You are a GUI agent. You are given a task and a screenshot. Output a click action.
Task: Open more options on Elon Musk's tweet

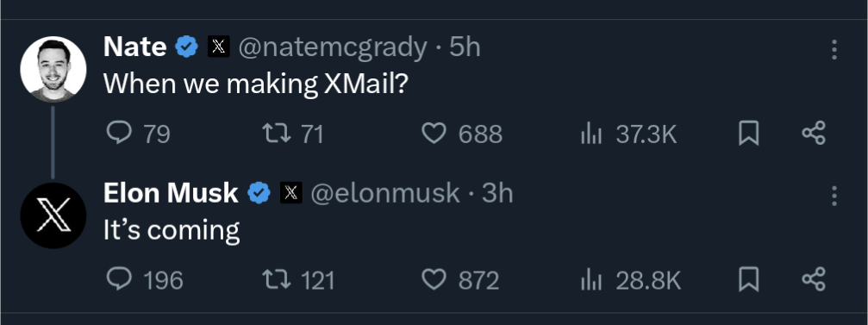coord(834,196)
